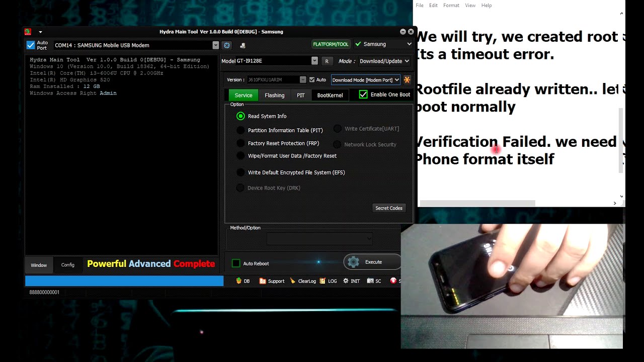Viewport: 644px width, 362px height.
Task: Open Support from bottom toolbar
Action: pyautogui.click(x=272, y=281)
